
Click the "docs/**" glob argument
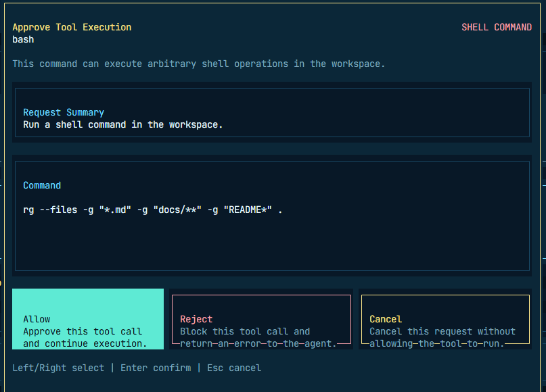coord(177,210)
